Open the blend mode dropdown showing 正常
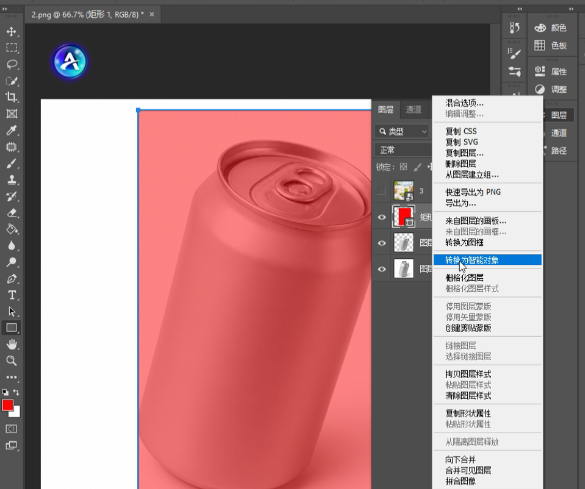Image resolution: width=585 pixels, height=489 pixels. click(x=404, y=150)
